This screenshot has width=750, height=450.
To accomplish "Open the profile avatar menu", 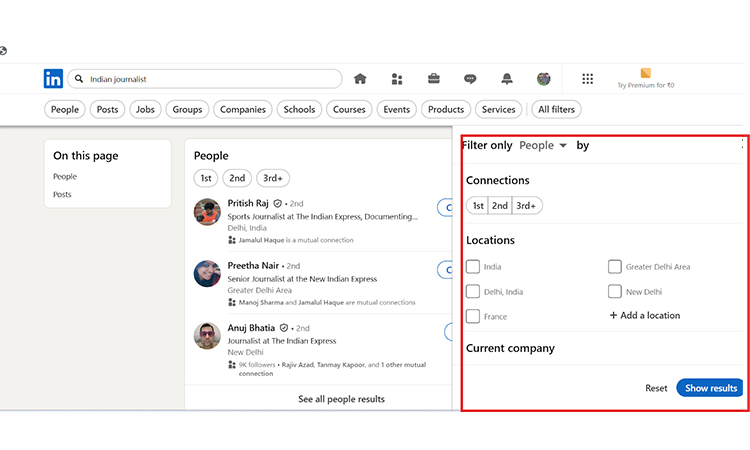I will [x=543, y=79].
